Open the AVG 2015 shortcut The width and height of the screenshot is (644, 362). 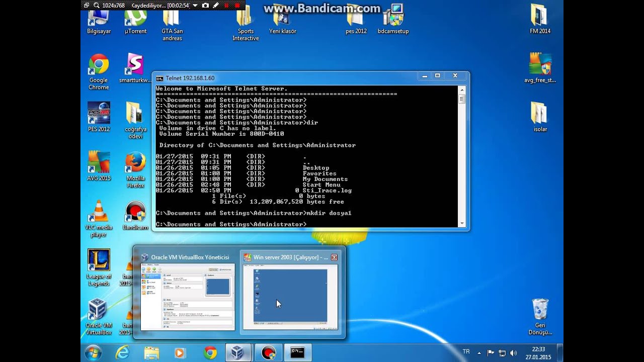[x=99, y=166]
